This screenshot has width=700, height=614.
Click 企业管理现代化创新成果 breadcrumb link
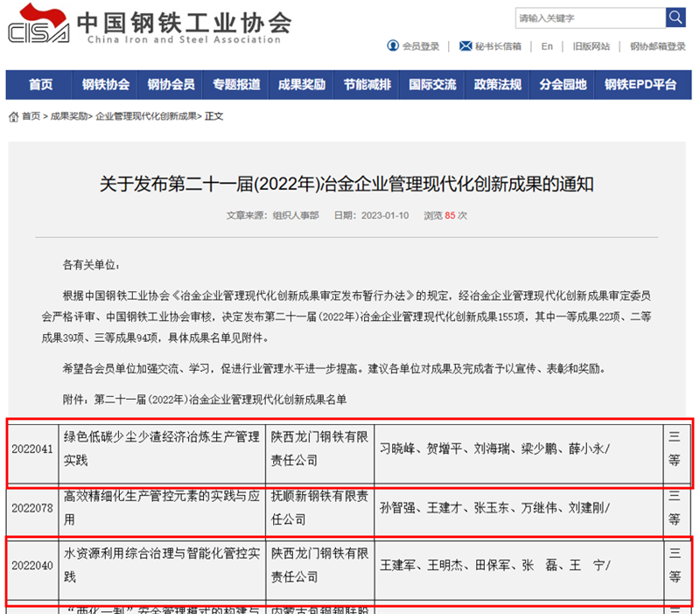tap(145, 116)
